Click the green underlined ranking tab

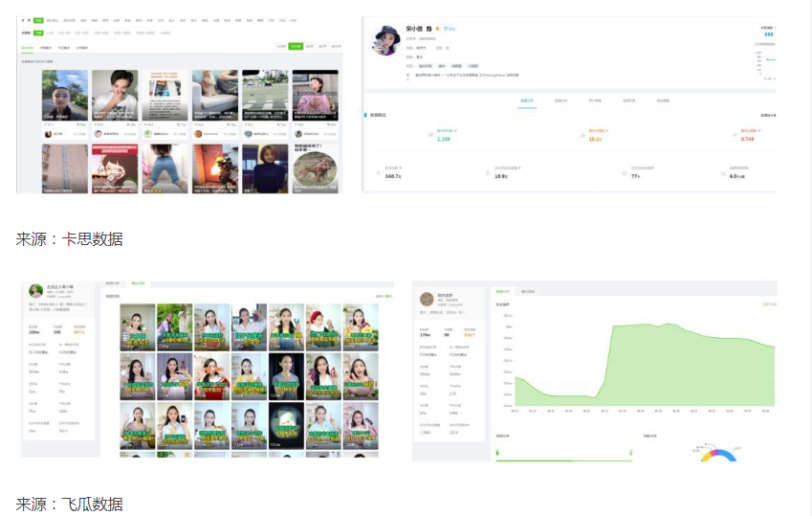[x=27, y=48]
